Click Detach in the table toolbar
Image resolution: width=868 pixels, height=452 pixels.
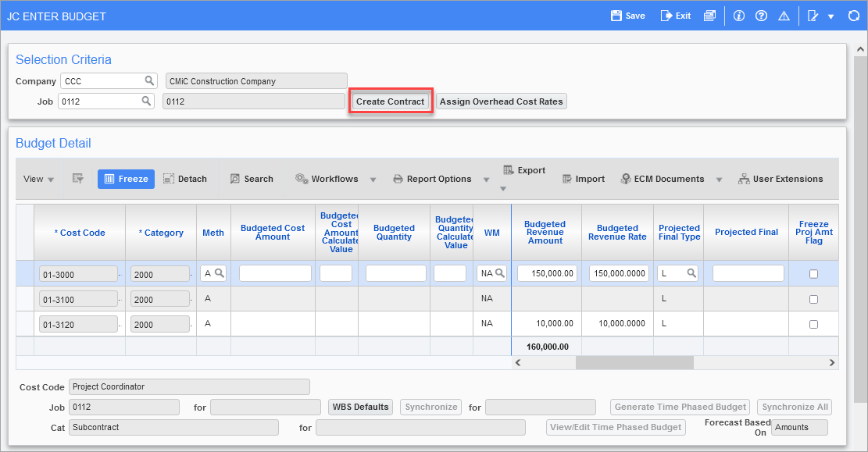point(185,179)
